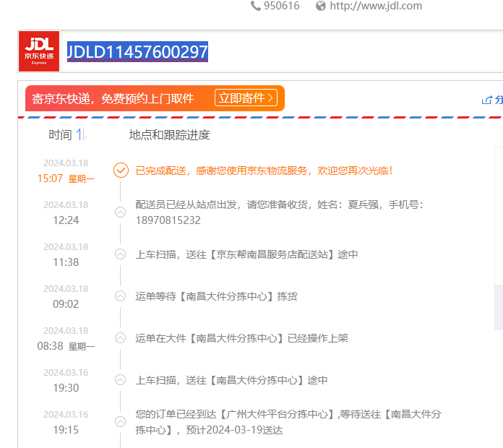Click the orange delivered checkmark icon
The height and width of the screenshot is (448, 503).
121,171
